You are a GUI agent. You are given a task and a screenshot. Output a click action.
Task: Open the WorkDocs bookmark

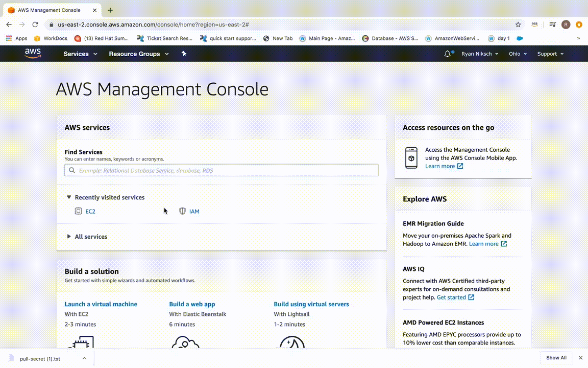coord(51,38)
